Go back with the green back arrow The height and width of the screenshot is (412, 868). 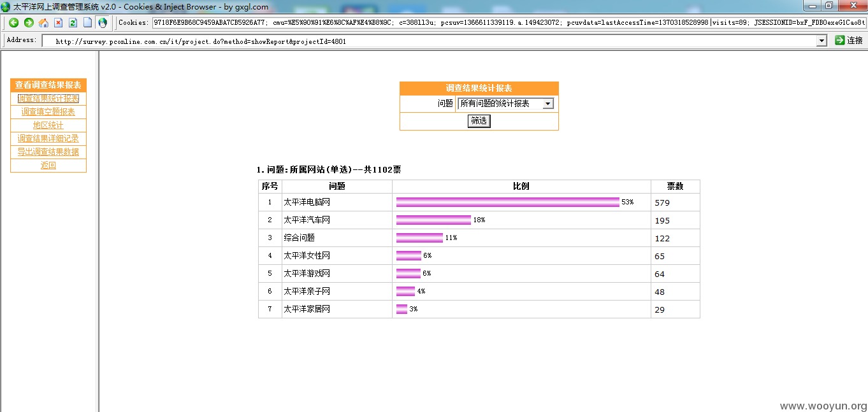pyautogui.click(x=13, y=23)
